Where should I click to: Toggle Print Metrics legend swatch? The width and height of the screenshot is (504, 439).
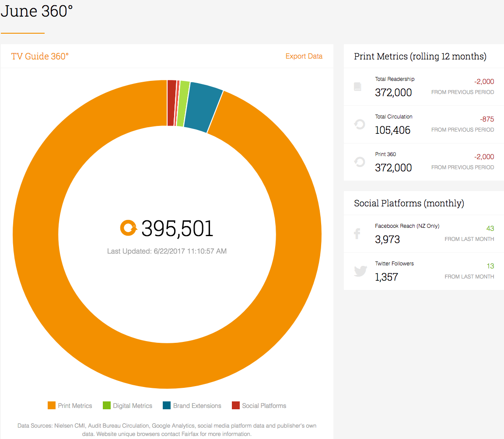[x=52, y=405]
